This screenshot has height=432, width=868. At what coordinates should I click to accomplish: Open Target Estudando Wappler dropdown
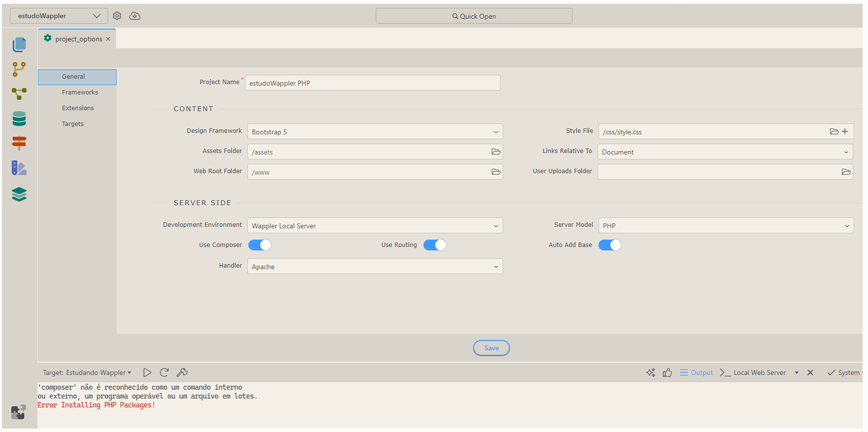[87, 372]
